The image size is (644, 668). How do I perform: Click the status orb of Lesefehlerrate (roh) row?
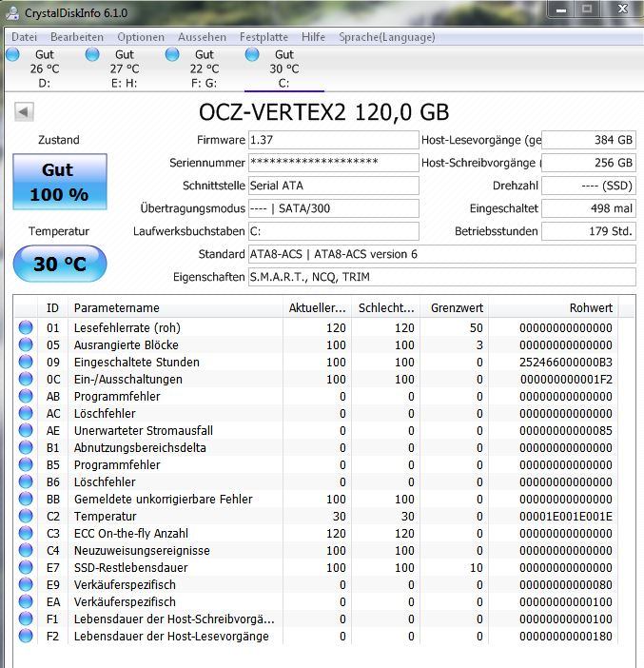(26, 327)
